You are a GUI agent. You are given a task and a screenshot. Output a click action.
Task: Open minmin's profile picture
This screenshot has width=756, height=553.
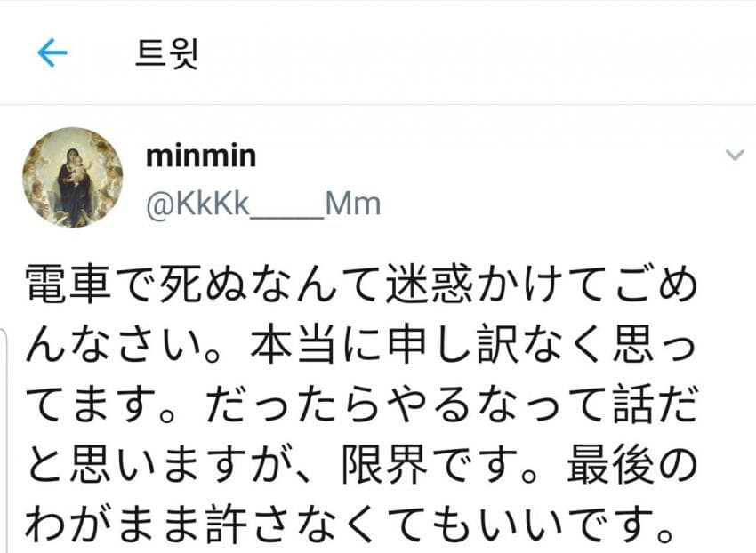pyautogui.click(x=73, y=176)
